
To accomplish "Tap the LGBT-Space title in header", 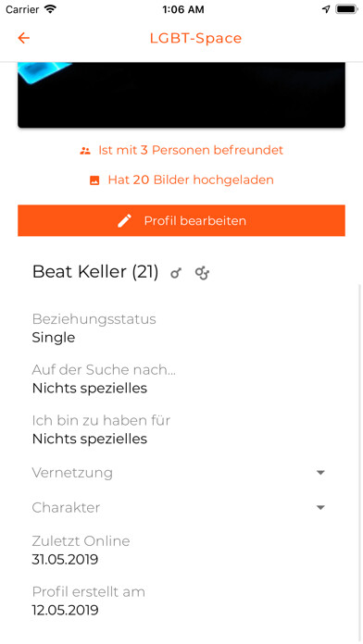I will 195,38.
